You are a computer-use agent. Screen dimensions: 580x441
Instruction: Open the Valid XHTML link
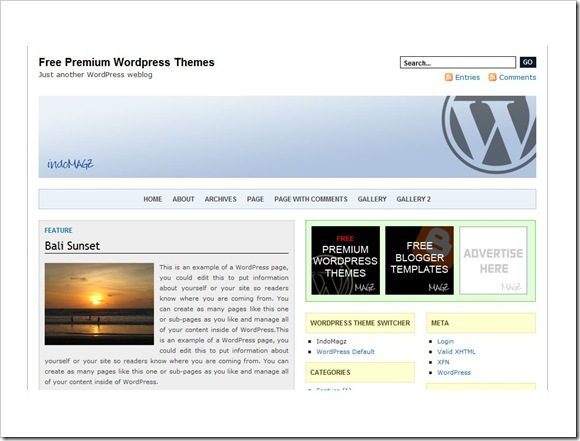point(456,351)
